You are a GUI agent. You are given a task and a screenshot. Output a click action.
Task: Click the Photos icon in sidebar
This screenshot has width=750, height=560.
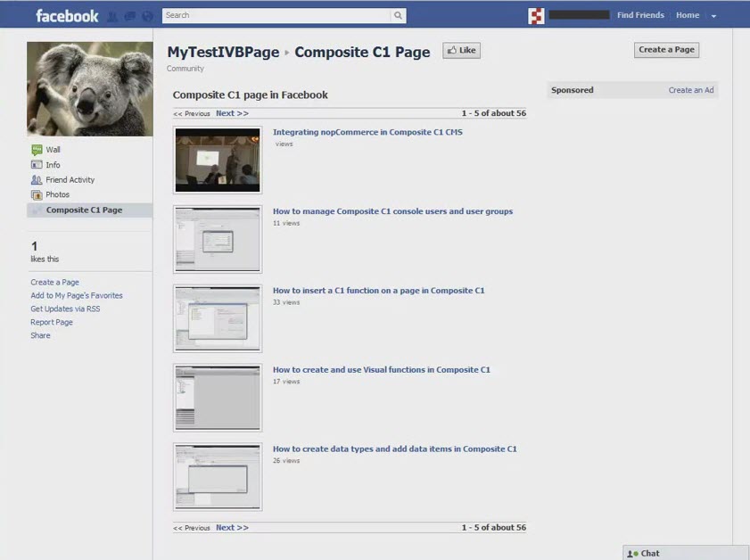pyautogui.click(x=37, y=194)
